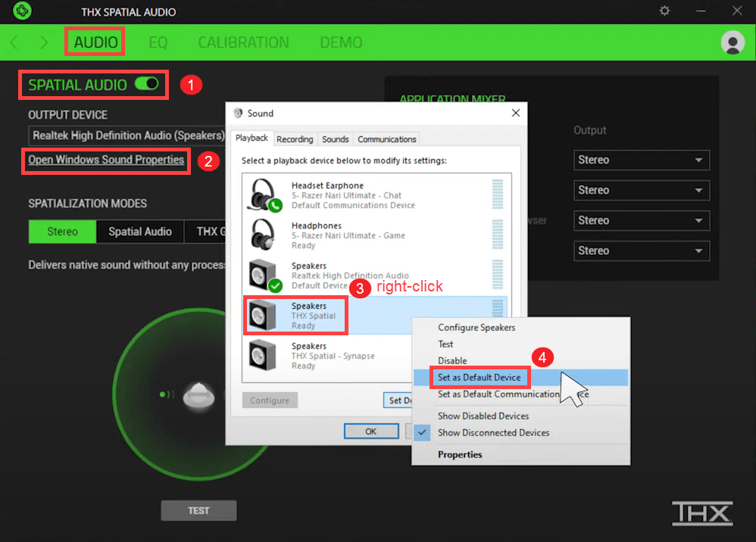The height and width of the screenshot is (542, 756).
Task: Open settings via the gear icon
Action: pyautogui.click(x=664, y=11)
